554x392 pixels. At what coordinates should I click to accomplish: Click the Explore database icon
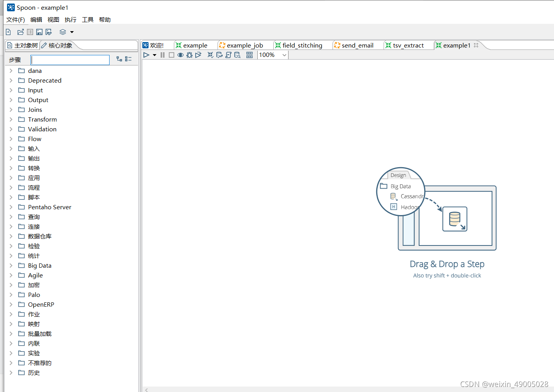[237, 55]
